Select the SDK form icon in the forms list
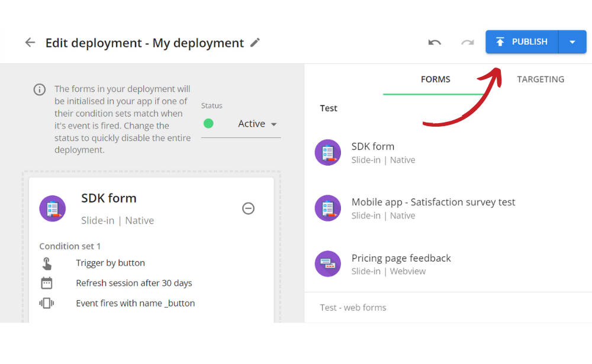Viewport: 592px width, 364px height. (x=328, y=152)
